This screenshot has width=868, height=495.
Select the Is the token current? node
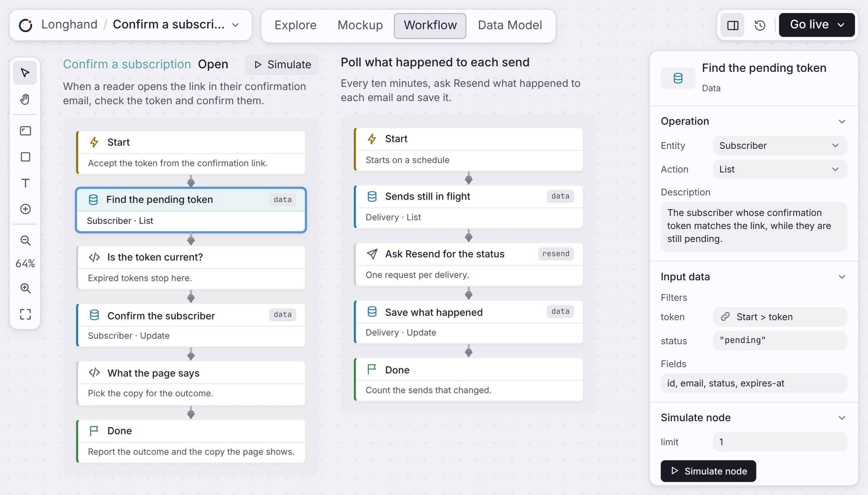(x=191, y=268)
